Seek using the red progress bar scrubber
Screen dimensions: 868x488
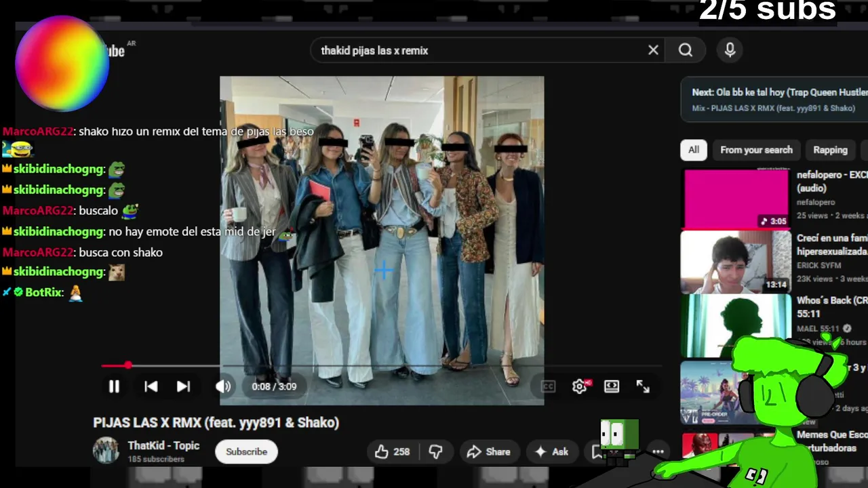127,365
